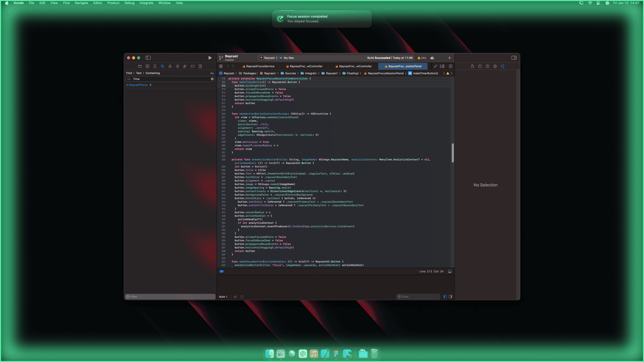Toggle the Aa match case option

tap(212, 73)
